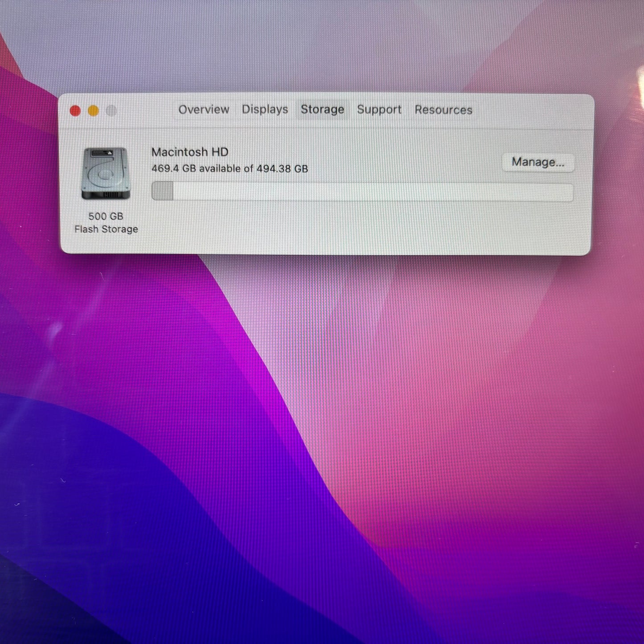Click the Macintosh HD volume name

(x=190, y=152)
